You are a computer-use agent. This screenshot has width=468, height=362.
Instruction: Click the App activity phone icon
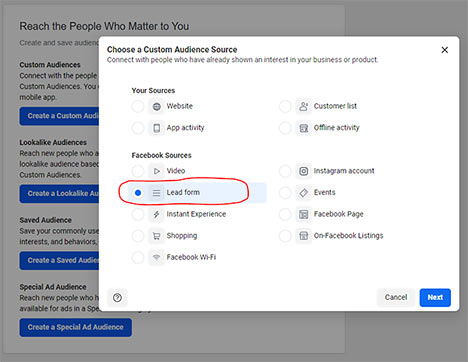[156, 128]
